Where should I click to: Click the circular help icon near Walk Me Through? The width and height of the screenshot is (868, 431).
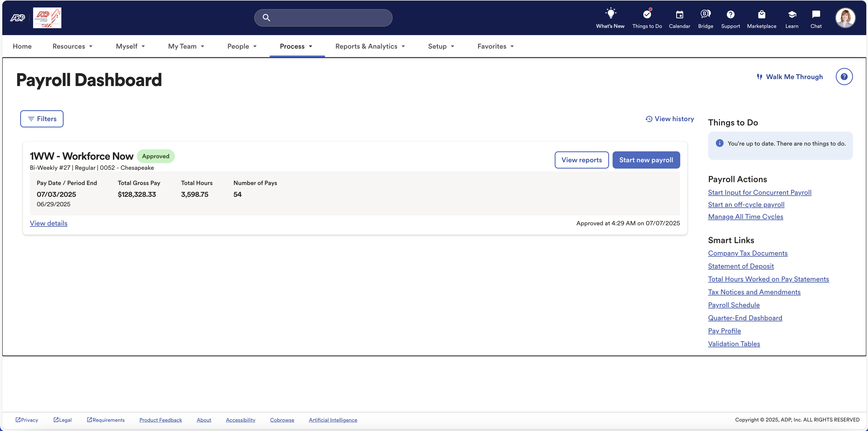point(844,77)
